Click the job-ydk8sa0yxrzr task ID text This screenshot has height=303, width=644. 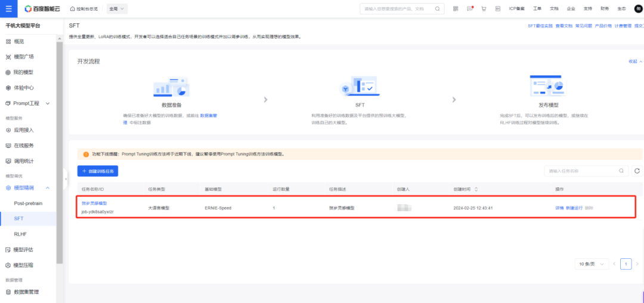(98, 212)
